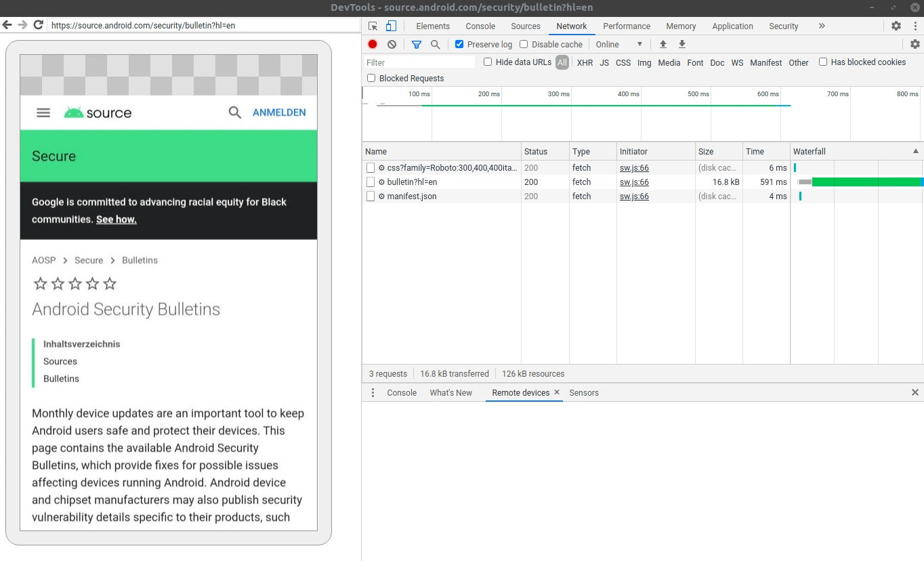924x561 pixels.
Task: Reload the remote page
Action: (x=39, y=25)
